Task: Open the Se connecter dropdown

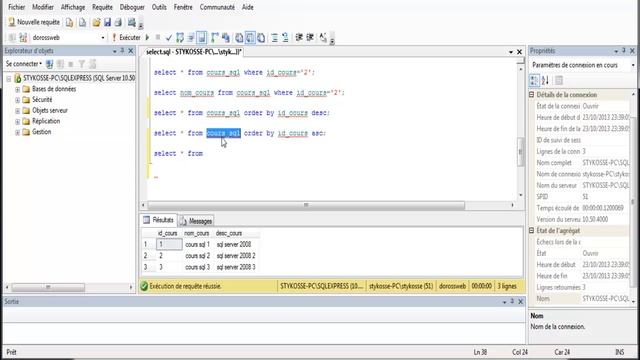Action: click(x=24, y=64)
